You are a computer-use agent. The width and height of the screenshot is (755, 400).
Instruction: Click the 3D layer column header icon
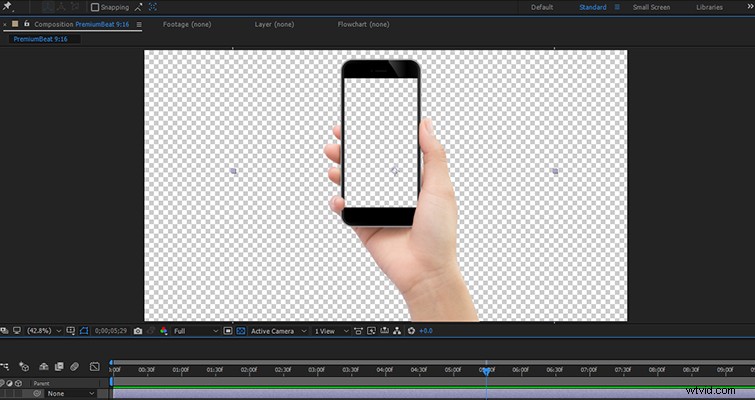coord(18,383)
